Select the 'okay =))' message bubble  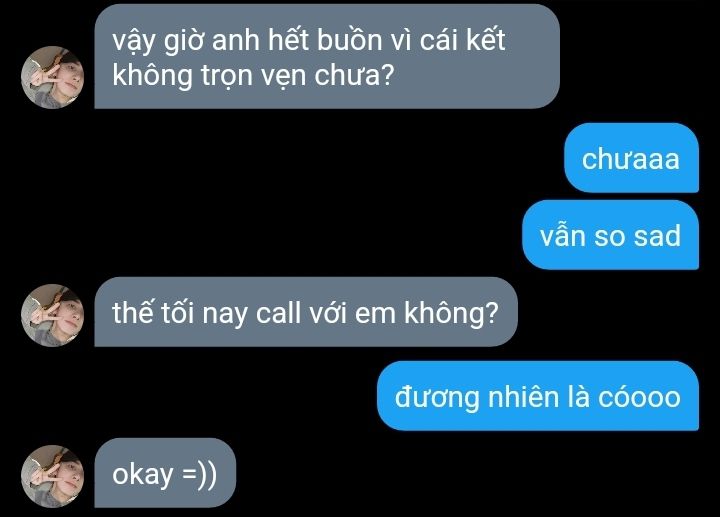point(165,473)
